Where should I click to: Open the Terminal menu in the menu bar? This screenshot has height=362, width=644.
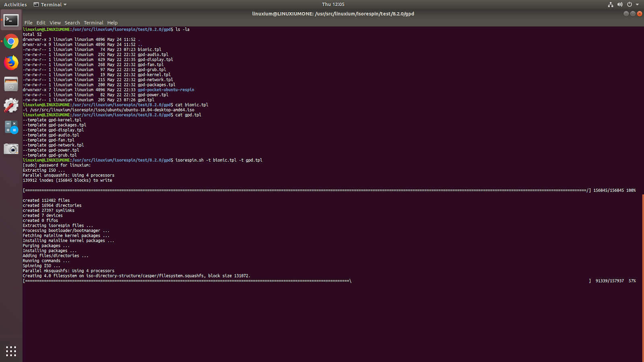tap(93, 23)
